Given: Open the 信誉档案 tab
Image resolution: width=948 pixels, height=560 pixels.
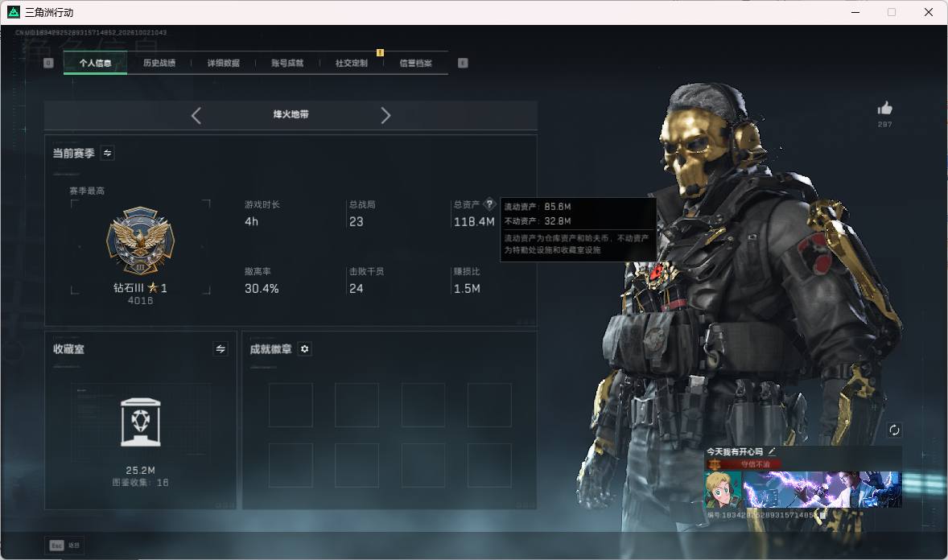Looking at the screenshot, I should (415, 63).
